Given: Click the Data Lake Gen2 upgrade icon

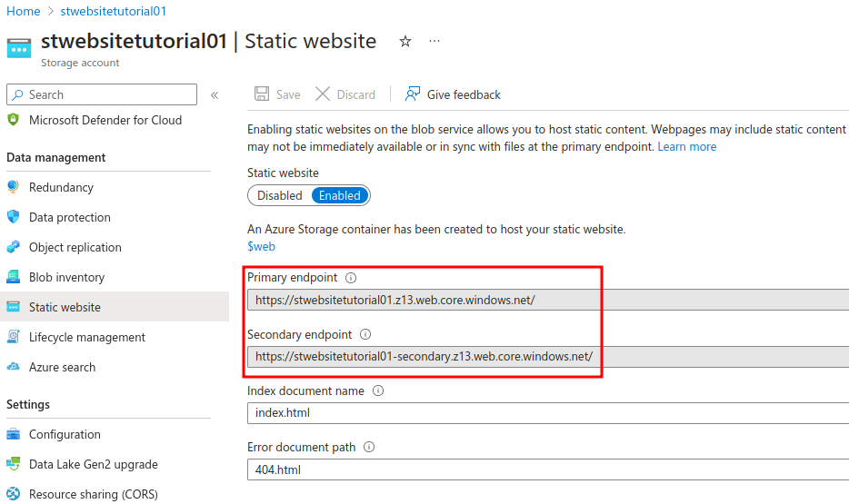Looking at the screenshot, I should click(13, 464).
